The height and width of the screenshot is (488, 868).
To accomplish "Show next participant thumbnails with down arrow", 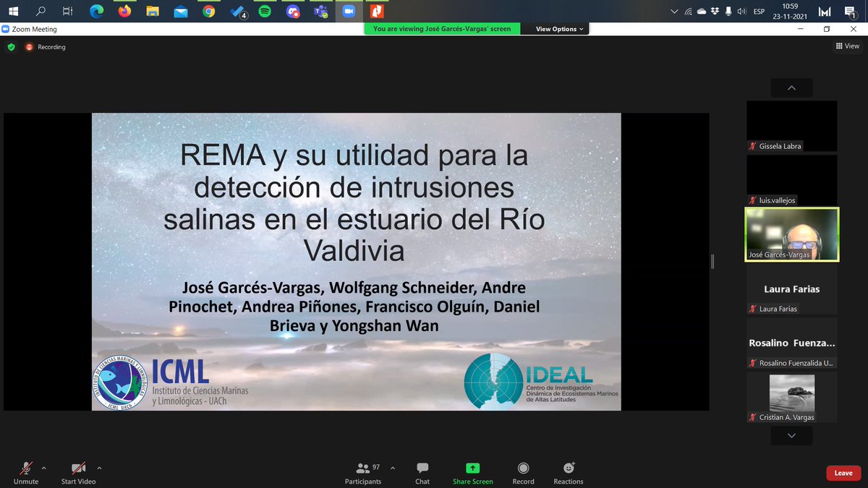I will pos(791,435).
